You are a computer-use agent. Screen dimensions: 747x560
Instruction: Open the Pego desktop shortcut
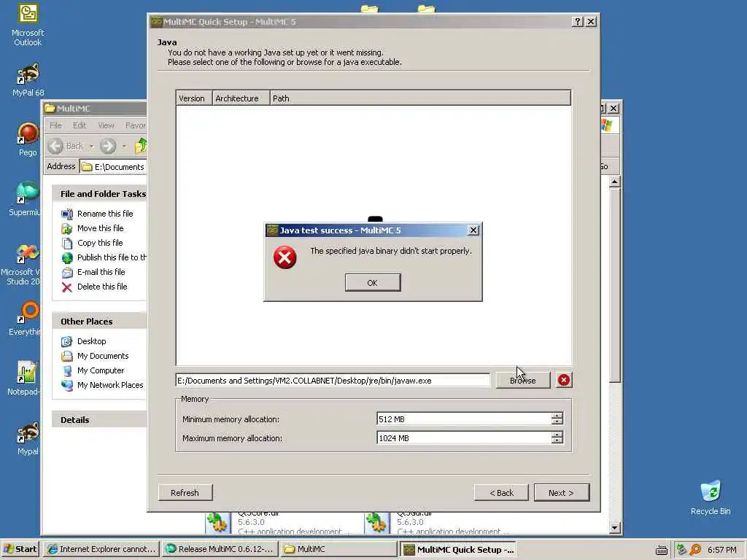(28, 139)
